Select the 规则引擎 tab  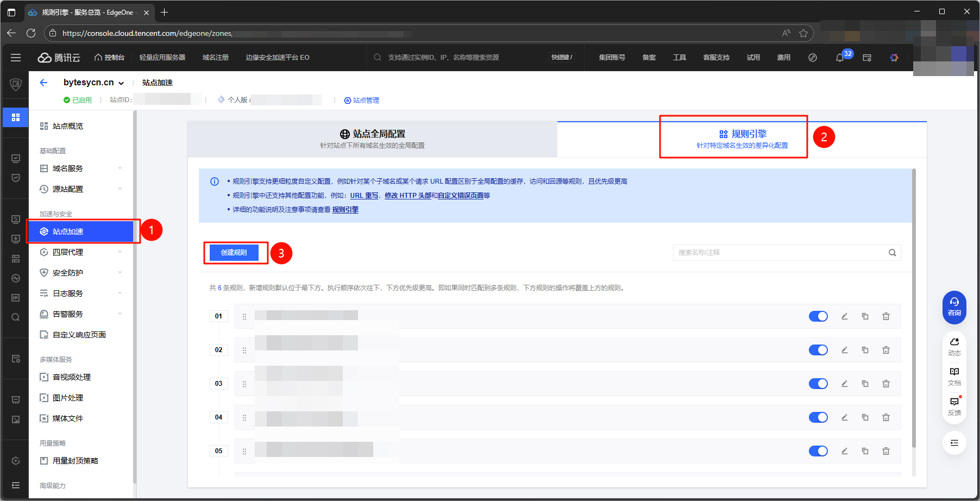742,139
